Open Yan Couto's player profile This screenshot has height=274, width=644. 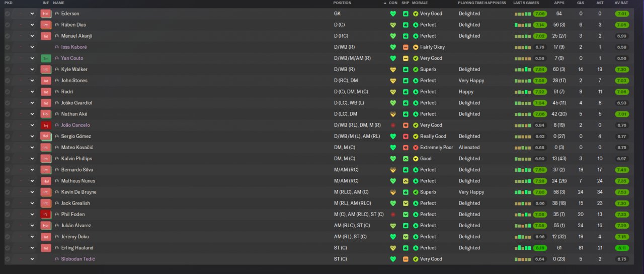tap(71, 58)
